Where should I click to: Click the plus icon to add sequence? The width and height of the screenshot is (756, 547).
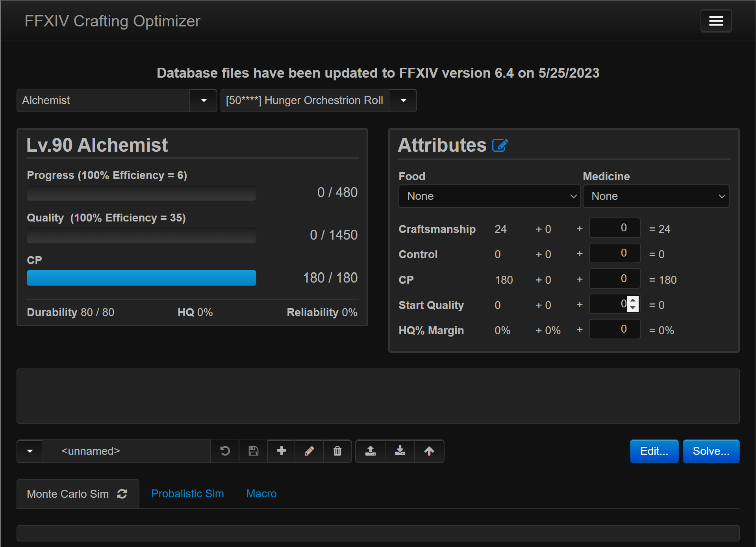281,451
